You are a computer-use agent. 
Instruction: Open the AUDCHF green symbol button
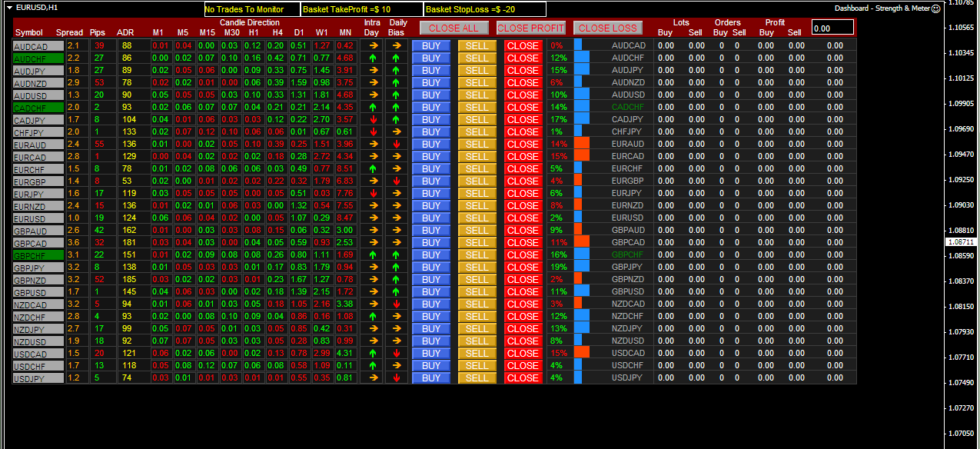[38, 58]
